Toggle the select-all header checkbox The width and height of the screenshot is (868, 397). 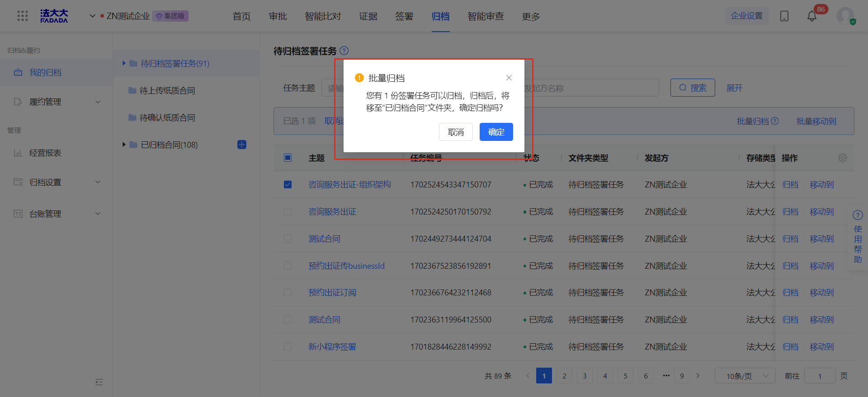[288, 158]
